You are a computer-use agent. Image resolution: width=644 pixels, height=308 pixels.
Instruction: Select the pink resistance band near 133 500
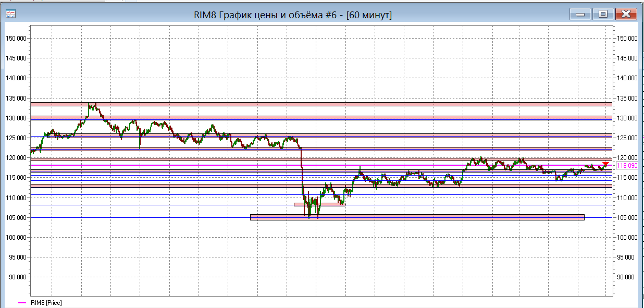pyautogui.click(x=321, y=104)
